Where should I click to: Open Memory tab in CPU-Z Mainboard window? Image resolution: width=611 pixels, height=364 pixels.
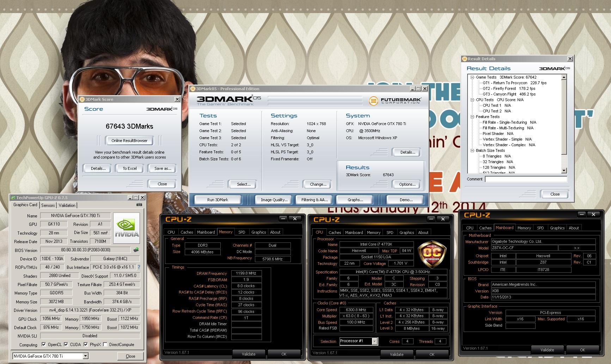pyautogui.click(x=524, y=228)
